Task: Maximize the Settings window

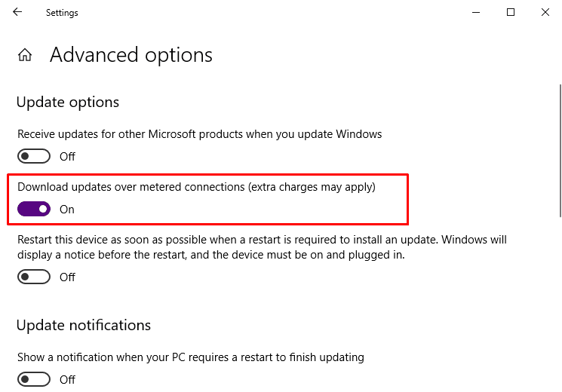Action: click(511, 13)
